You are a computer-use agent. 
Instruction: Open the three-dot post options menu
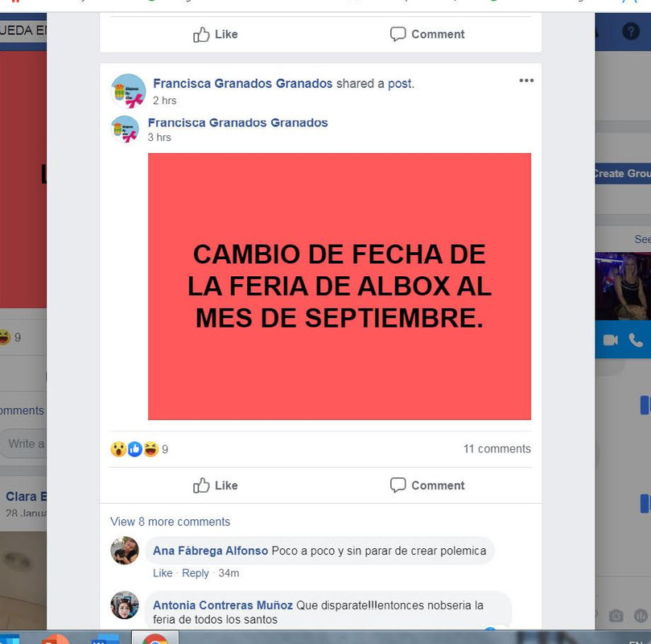tap(526, 80)
